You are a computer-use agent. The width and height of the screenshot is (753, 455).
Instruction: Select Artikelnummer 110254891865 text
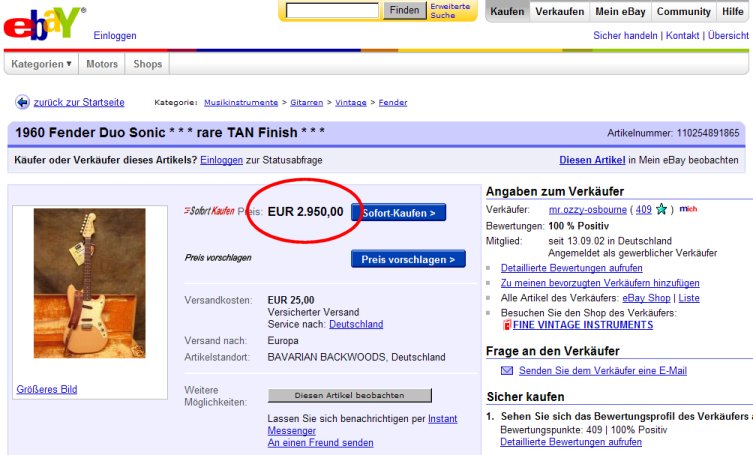(x=673, y=133)
